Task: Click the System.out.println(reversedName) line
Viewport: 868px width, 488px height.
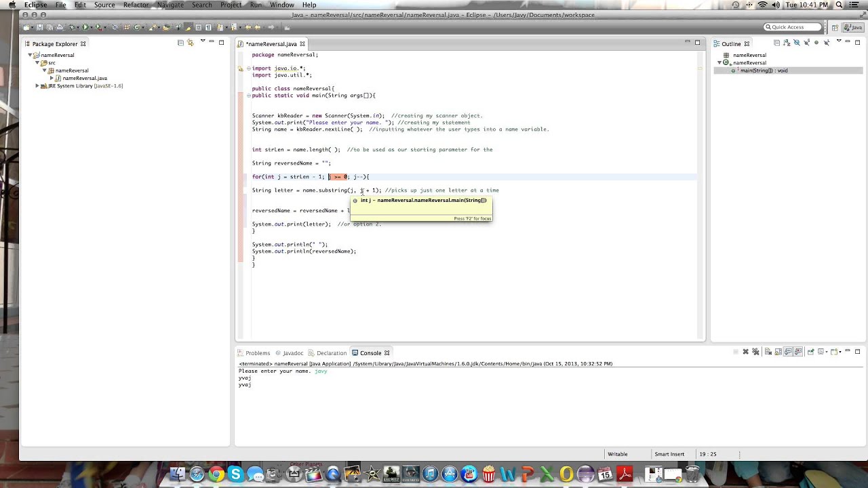Action: [304, 251]
